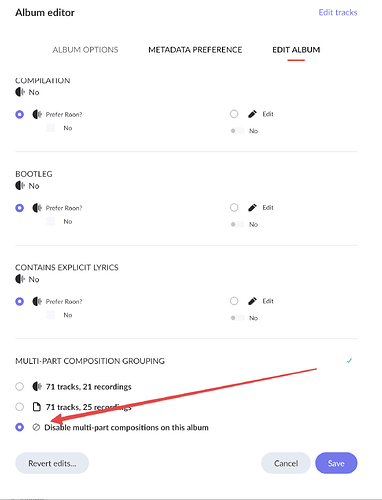This screenshot has height=500, width=382.
Task: Click the Cancel button
Action: pos(286,463)
